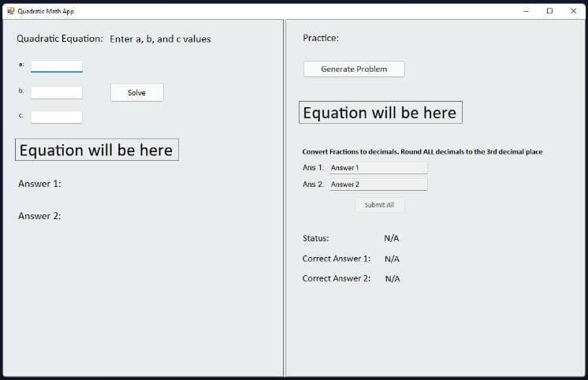The width and height of the screenshot is (588, 380).
Task: Click the Generate Problem button
Action: tap(354, 69)
